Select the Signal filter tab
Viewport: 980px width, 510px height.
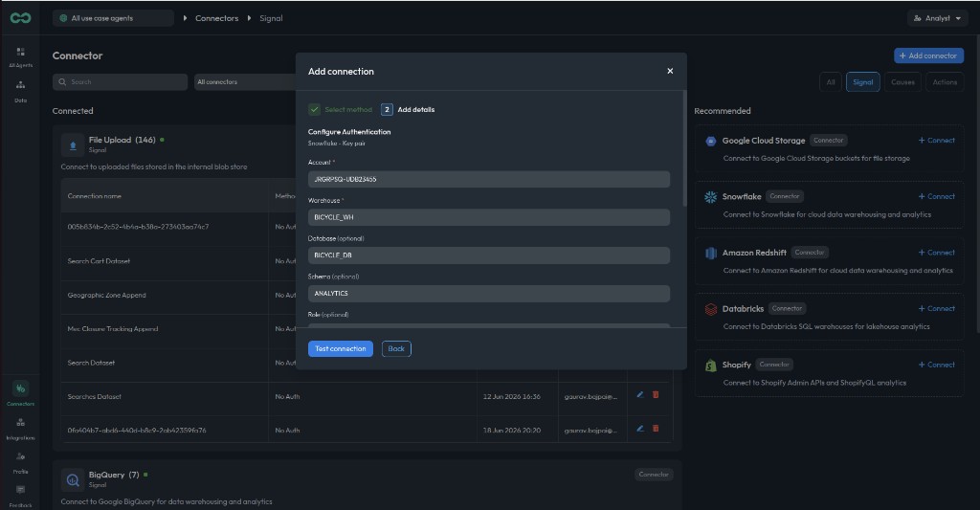863,82
